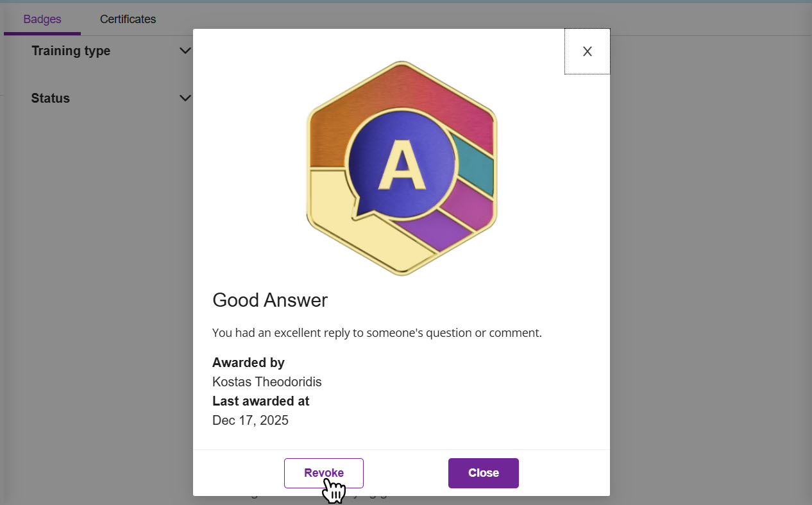This screenshot has height=505, width=812.
Task: Click the badge description text
Action: (376, 333)
